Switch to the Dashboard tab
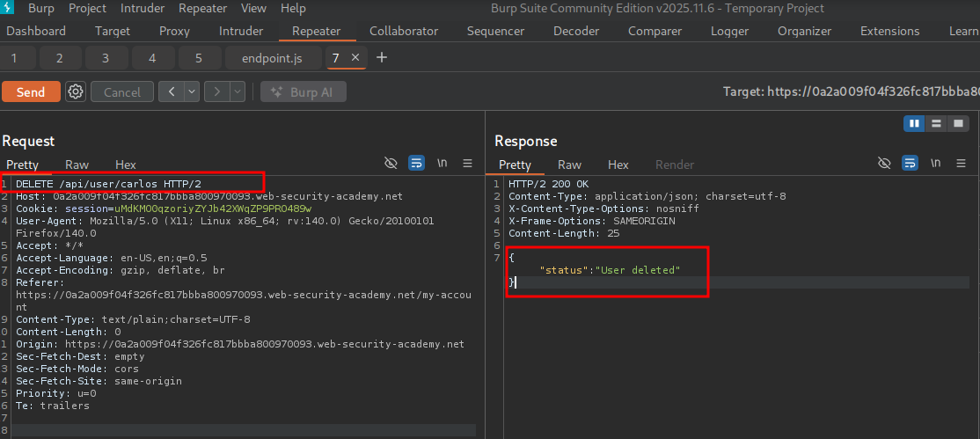The image size is (980, 439). [35, 32]
